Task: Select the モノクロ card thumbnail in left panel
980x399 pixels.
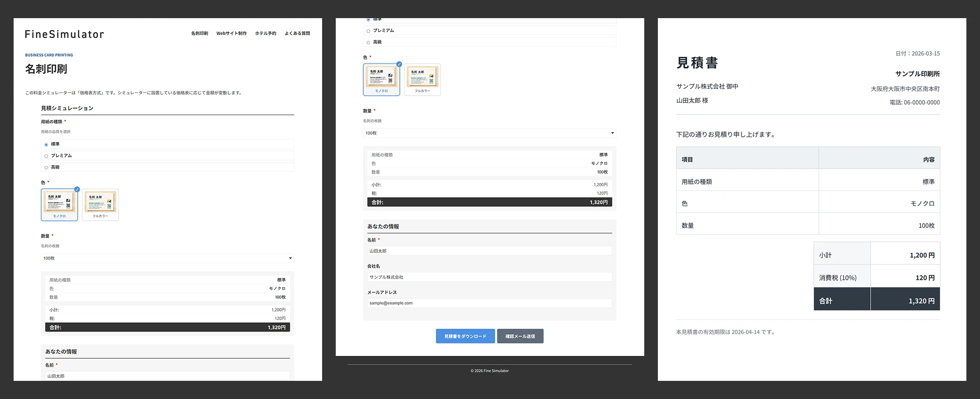Action: click(x=59, y=204)
